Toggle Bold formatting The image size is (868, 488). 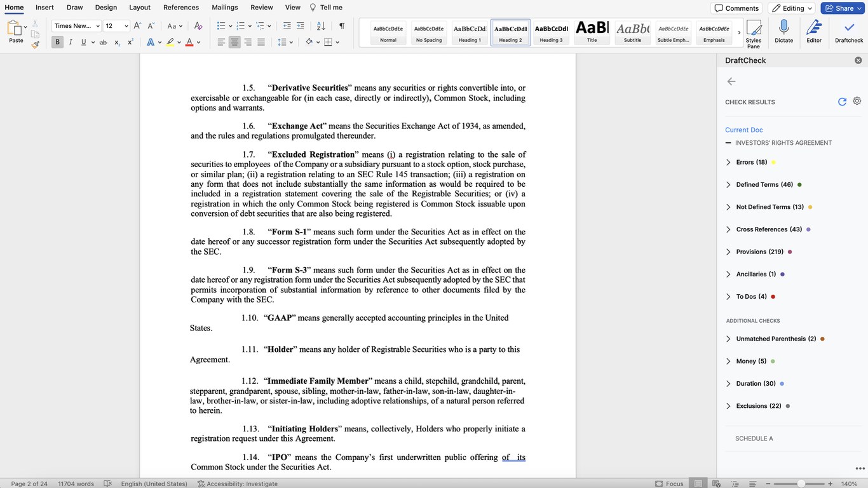click(x=57, y=43)
